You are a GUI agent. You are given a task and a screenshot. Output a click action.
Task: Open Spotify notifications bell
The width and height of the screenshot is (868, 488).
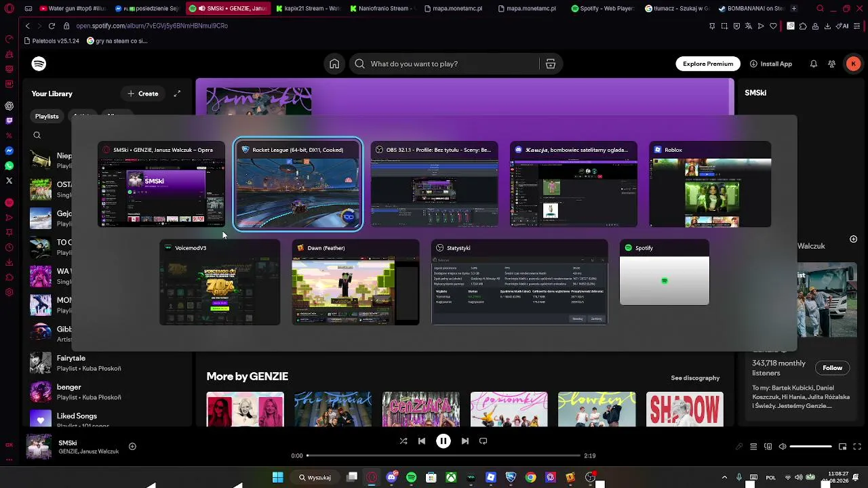pyautogui.click(x=814, y=64)
